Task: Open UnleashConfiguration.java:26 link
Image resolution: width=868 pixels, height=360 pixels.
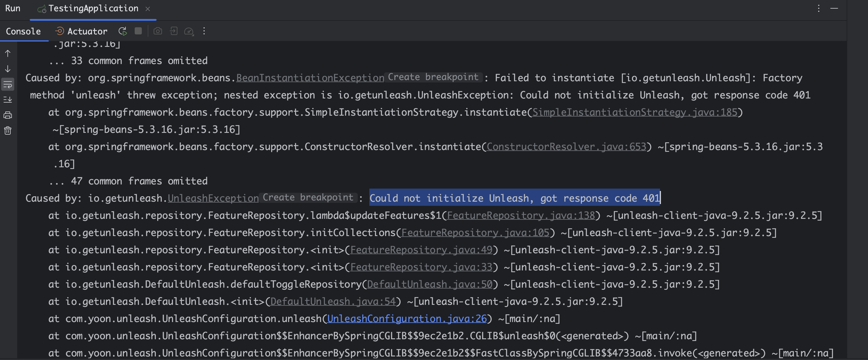Action: [407, 318]
